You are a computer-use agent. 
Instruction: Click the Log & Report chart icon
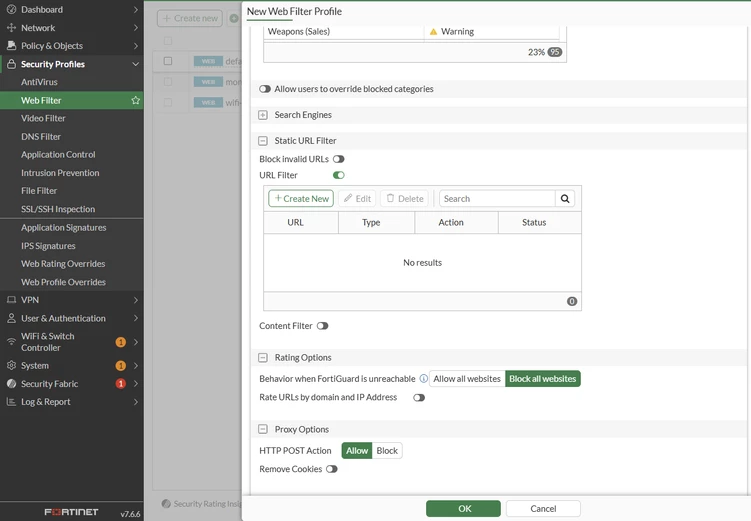11,402
